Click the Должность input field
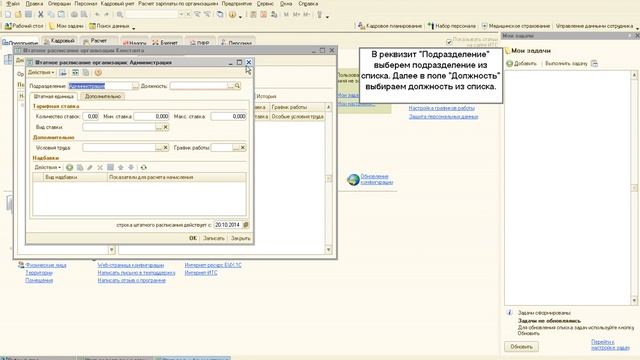Image resolution: width=640 pixels, height=360 pixels. (199, 86)
